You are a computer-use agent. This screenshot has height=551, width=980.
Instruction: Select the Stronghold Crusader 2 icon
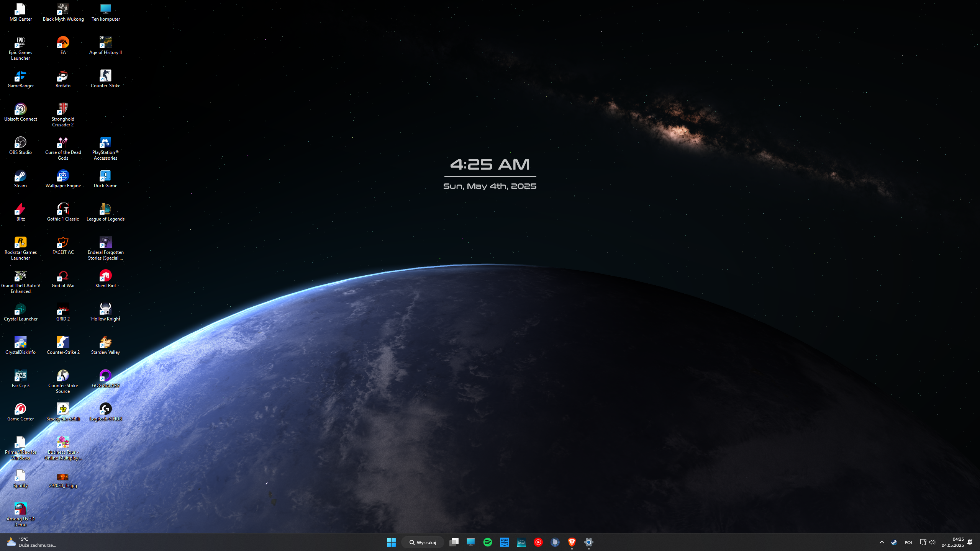point(63,115)
